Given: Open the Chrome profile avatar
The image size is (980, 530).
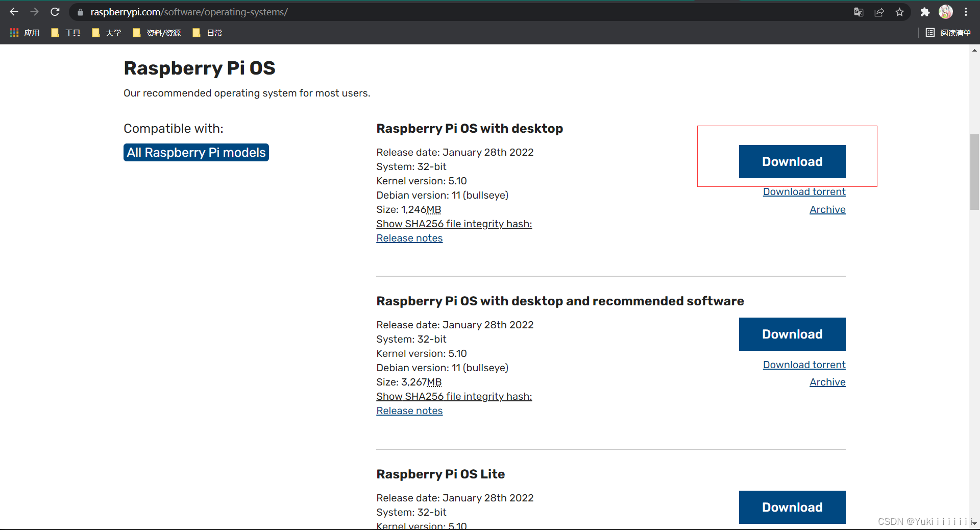Looking at the screenshot, I should pos(946,12).
